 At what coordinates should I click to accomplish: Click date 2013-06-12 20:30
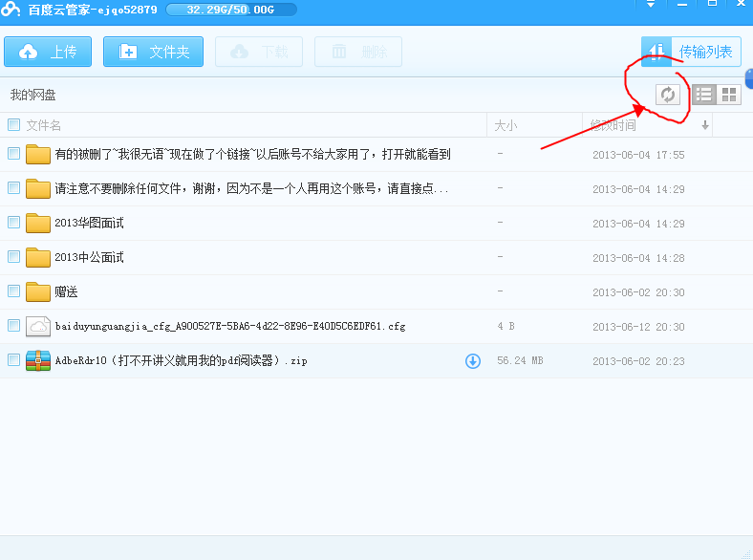(638, 327)
